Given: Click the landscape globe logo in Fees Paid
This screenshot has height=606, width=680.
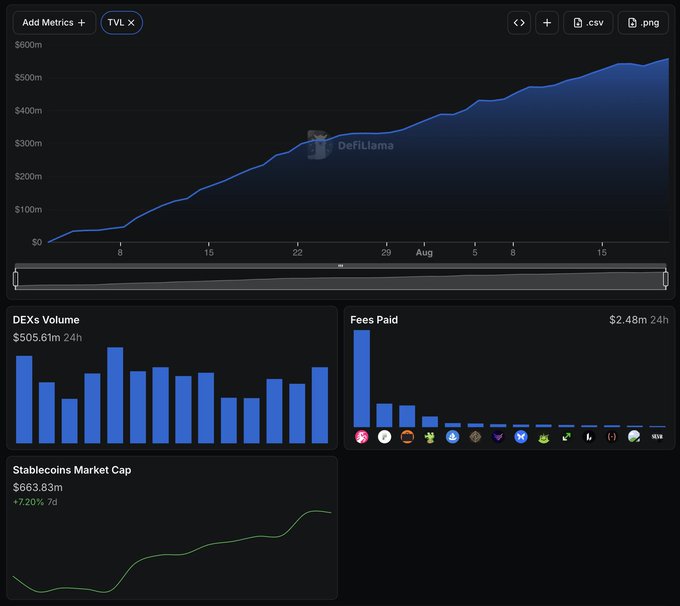Looking at the screenshot, I should coord(634,436).
